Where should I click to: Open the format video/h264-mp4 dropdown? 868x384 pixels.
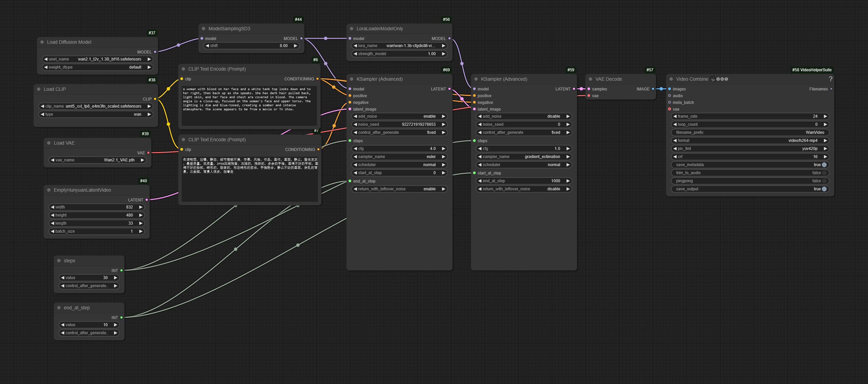[x=749, y=141]
